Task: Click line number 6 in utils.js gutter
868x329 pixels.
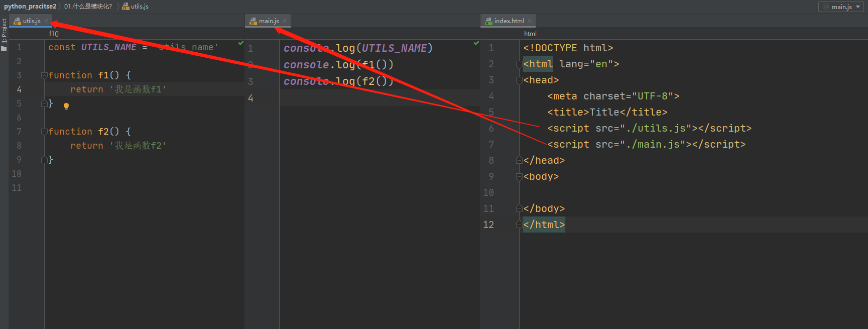Action: [19, 118]
